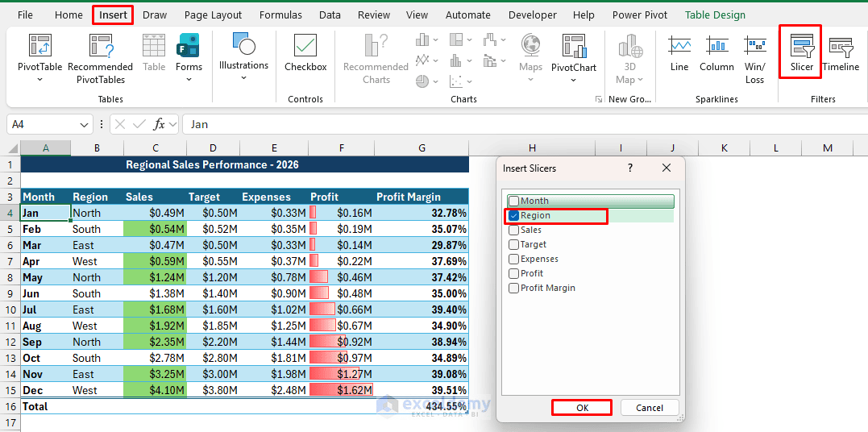Select the Total label cell

click(46, 406)
